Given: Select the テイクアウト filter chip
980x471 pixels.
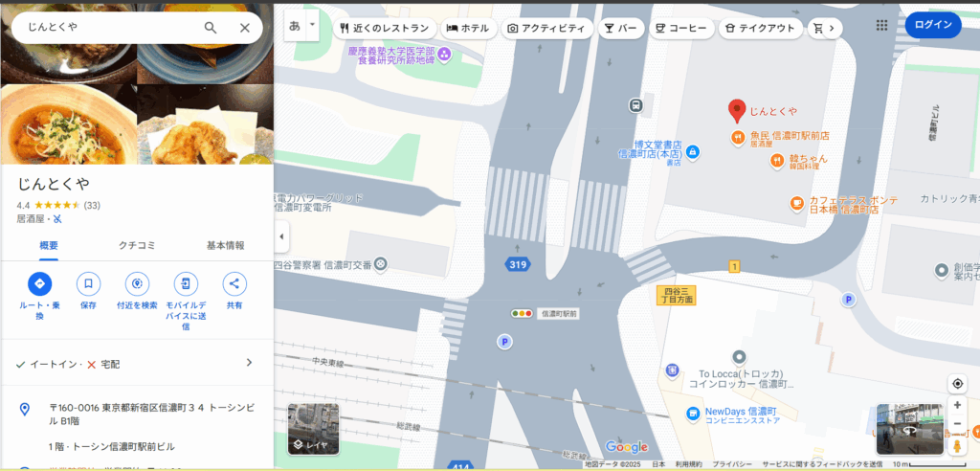Looking at the screenshot, I should 761,28.
